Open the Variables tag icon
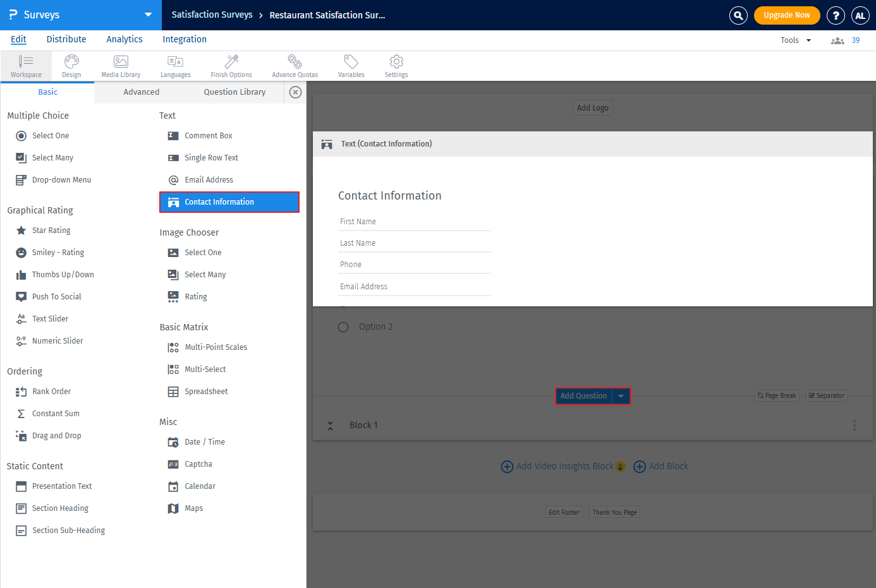 [x=351, y=66]
